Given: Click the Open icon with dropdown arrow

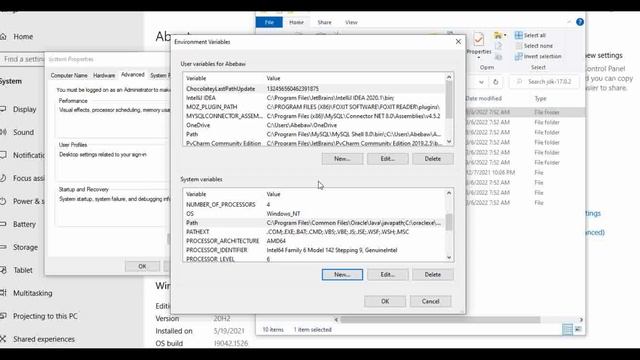Looking at the screenshot, I should pos(500,36).
